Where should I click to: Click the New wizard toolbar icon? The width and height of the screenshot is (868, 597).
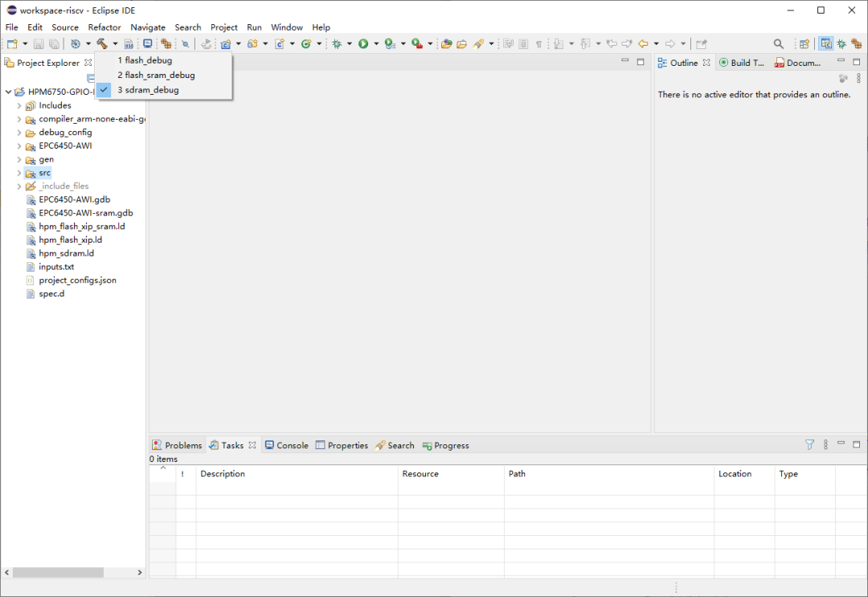(12, 43)
